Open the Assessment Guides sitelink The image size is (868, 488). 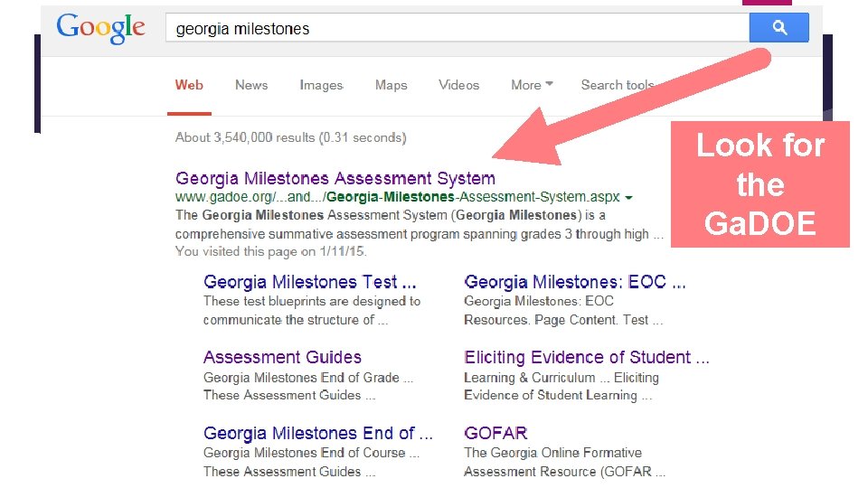tap(282, 357)
